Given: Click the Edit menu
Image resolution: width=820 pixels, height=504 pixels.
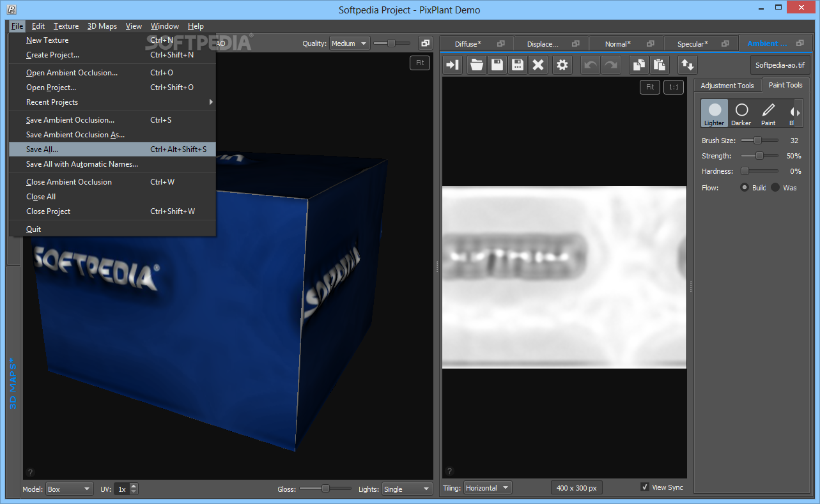Looking at the screenshot, I should (x=38, y=26).
